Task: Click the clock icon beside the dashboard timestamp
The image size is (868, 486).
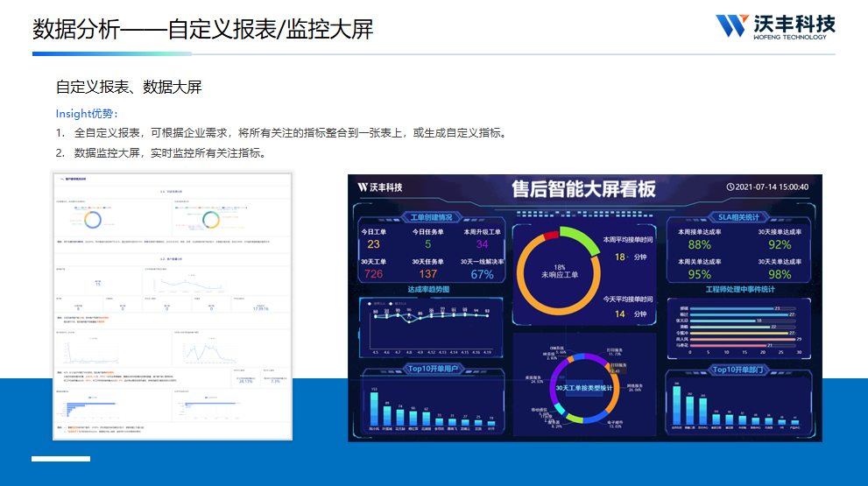Action: pos(731,187)
